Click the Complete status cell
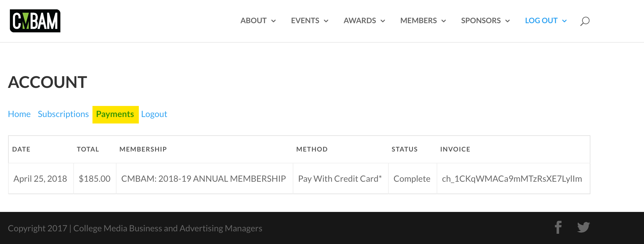 tap(412, 178)
